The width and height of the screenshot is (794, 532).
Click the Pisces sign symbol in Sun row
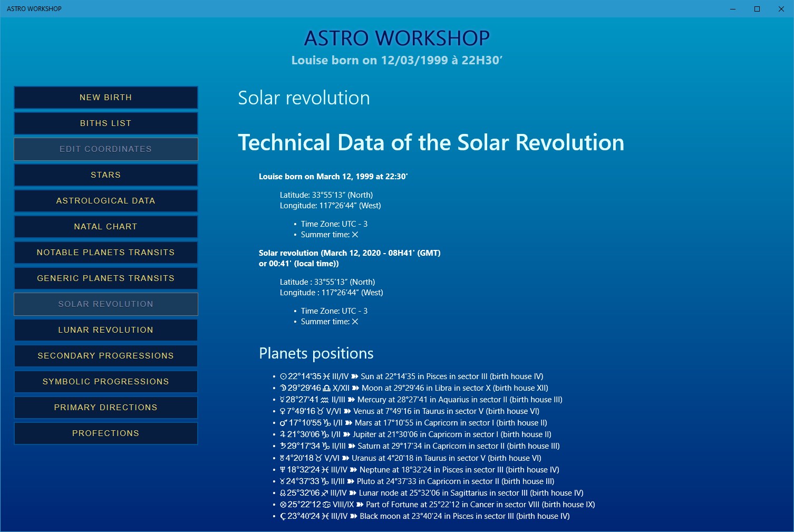[326, 376]
